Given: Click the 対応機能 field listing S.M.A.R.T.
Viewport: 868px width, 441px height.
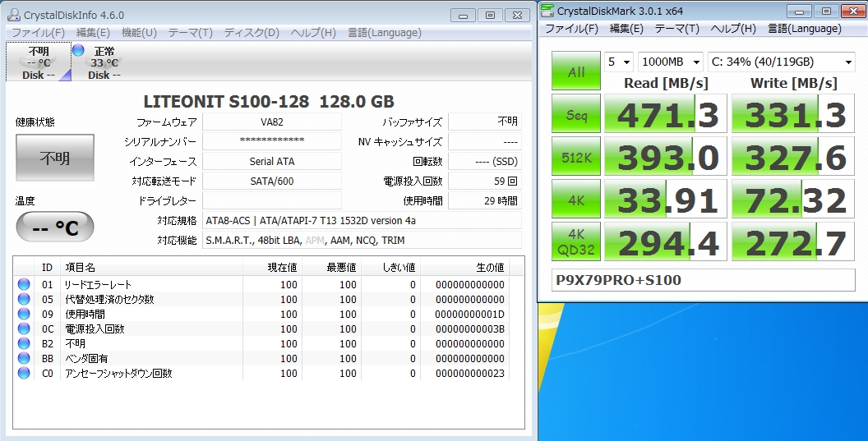Looking at the screenshot, I should [362, 240].
